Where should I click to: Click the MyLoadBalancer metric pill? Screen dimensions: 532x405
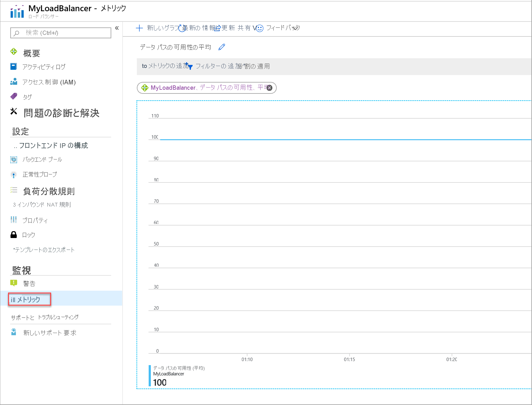(x=207, y=88)
